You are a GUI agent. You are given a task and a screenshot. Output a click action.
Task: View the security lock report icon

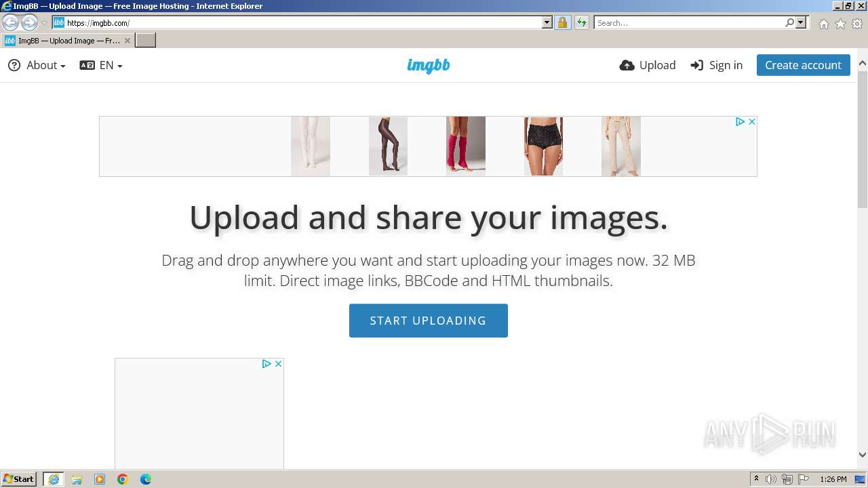tap(562, 22)
